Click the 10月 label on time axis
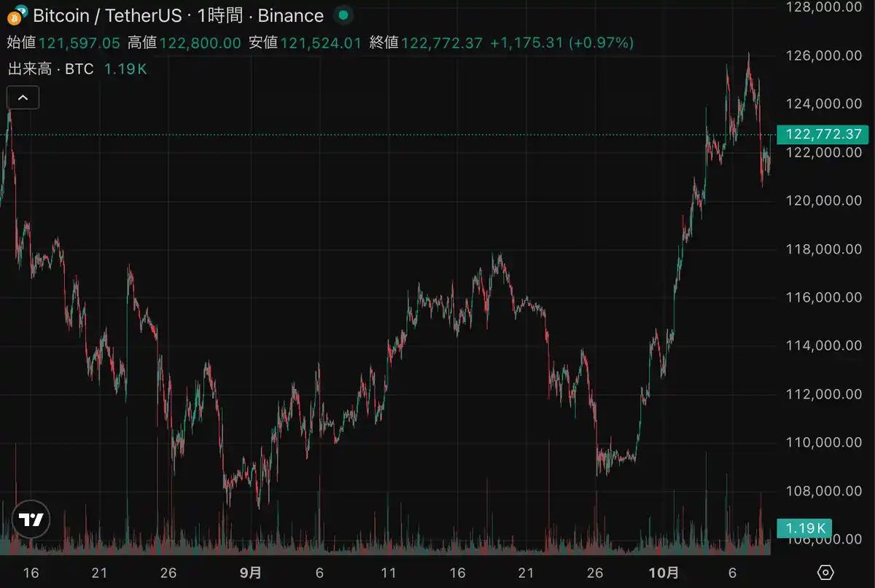The width and height of the screenshot is (875, 588). [664, 573]
